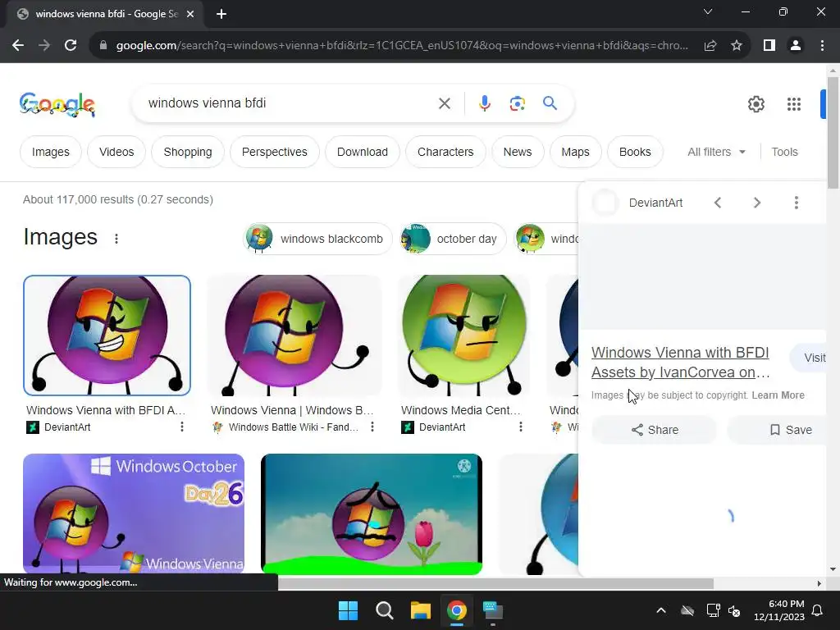Select the News filter

coord(517,152)
